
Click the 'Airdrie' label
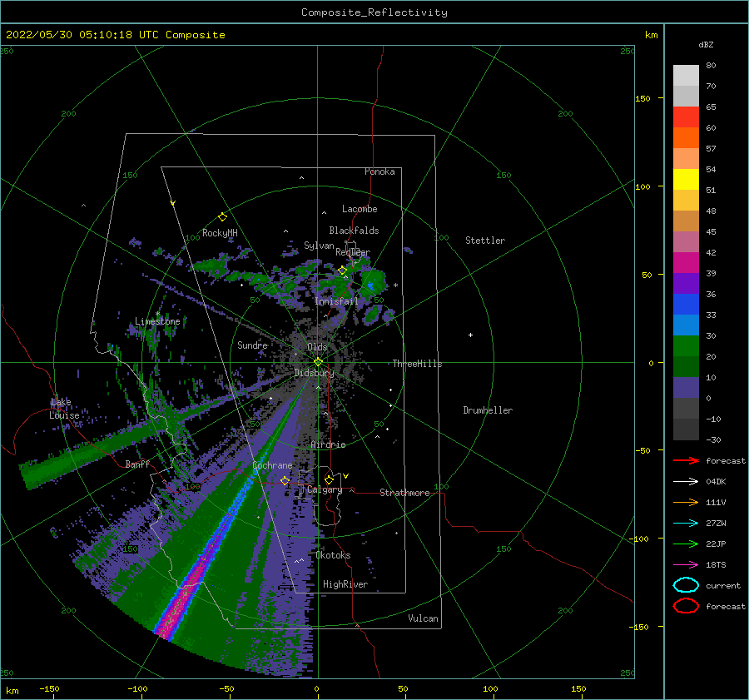point(328,444)
